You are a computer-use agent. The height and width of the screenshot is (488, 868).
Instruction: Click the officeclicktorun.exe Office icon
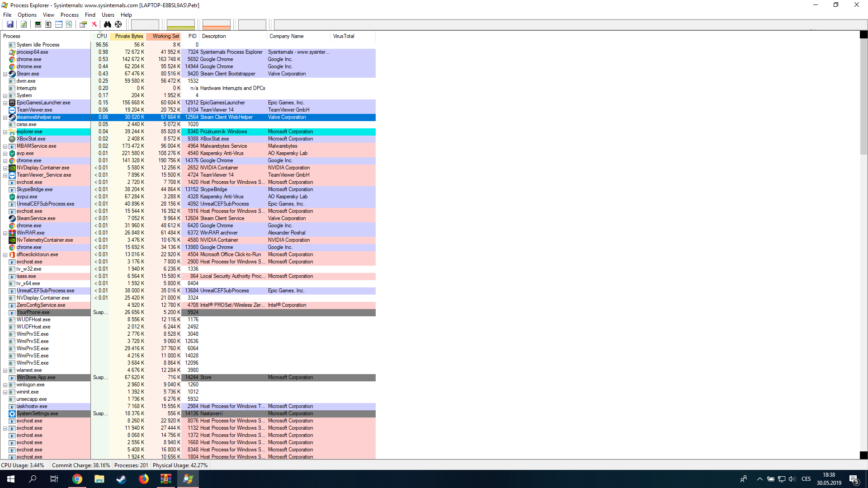coord(12,254)
